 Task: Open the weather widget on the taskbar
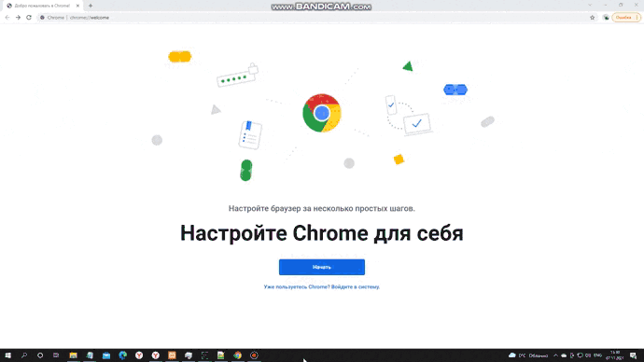pos(528,355)
